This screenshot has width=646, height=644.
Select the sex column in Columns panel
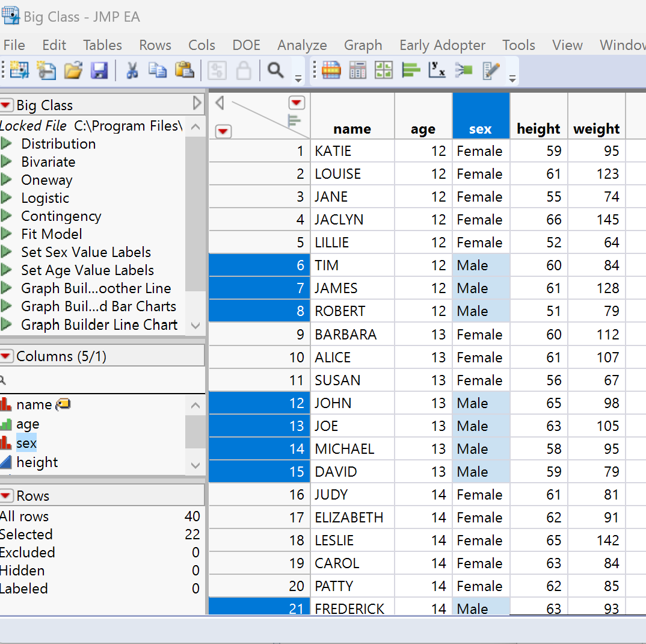(26, 443)
